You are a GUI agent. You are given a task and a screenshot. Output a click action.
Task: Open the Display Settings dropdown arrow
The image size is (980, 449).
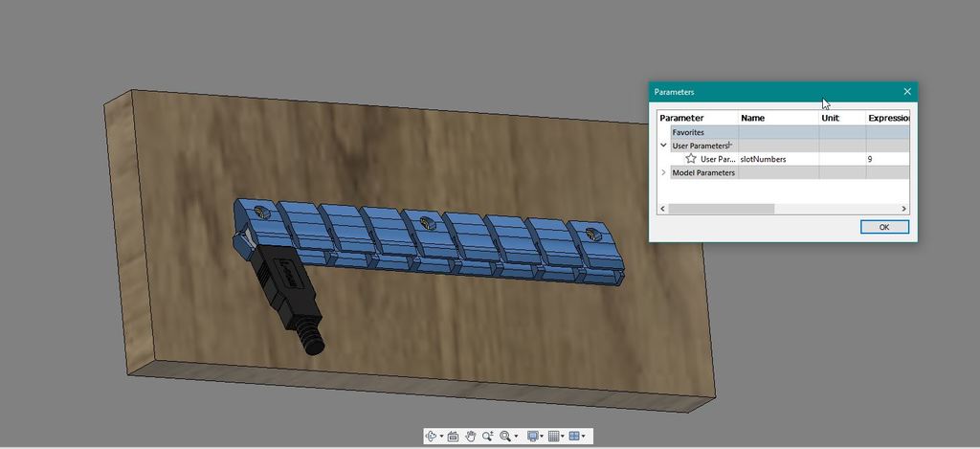coord(543,438)
